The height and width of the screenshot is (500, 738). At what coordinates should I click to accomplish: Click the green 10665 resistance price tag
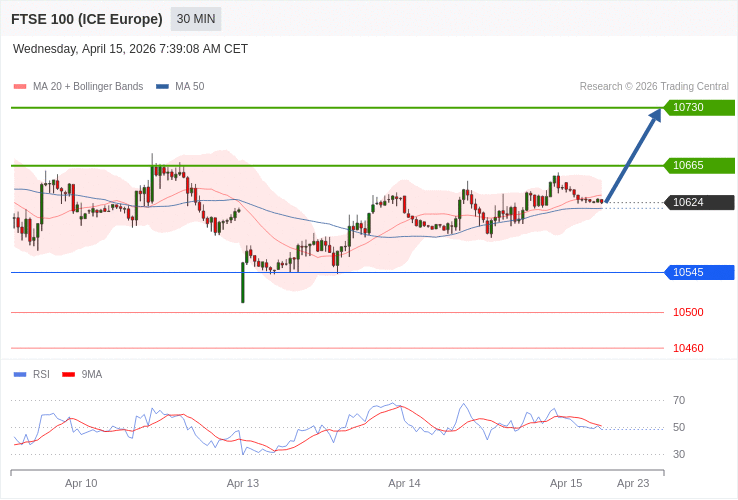[699, 165]
